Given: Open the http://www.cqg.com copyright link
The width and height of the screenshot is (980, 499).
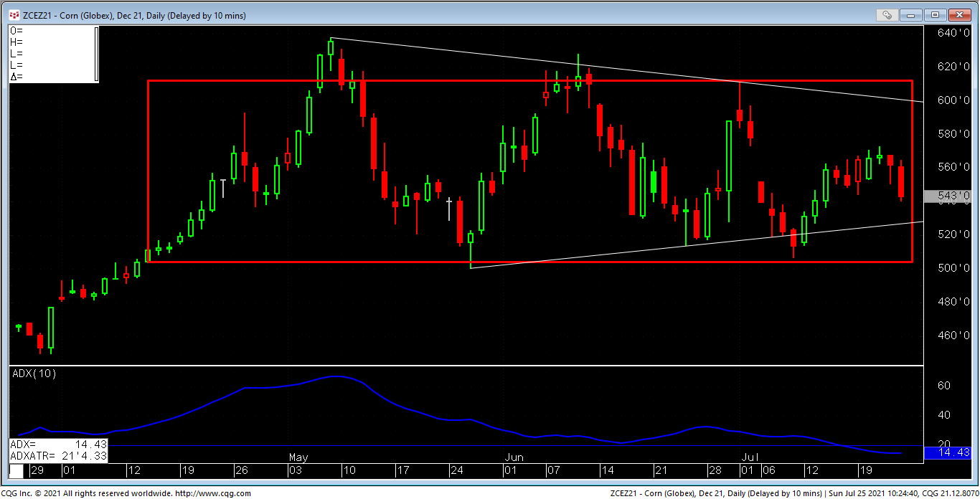Looking at the screenshot, I should tap(213, 493).
